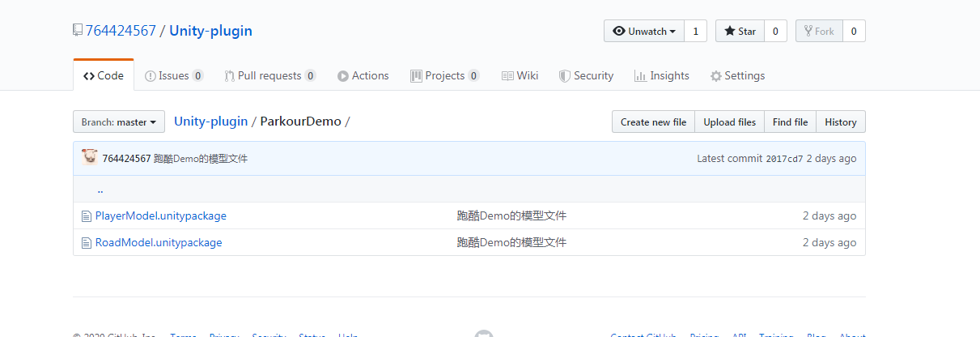Open the Unity-plugin repository title link
980x337 pixels.
[210, 31]
